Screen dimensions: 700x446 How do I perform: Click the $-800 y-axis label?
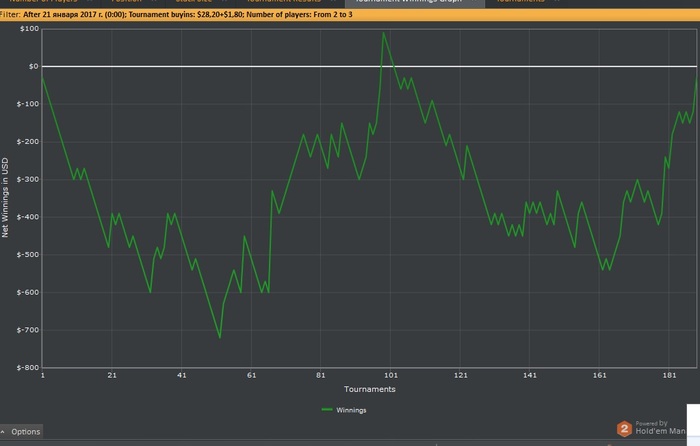pyautogui.click(x=28, y=368)
